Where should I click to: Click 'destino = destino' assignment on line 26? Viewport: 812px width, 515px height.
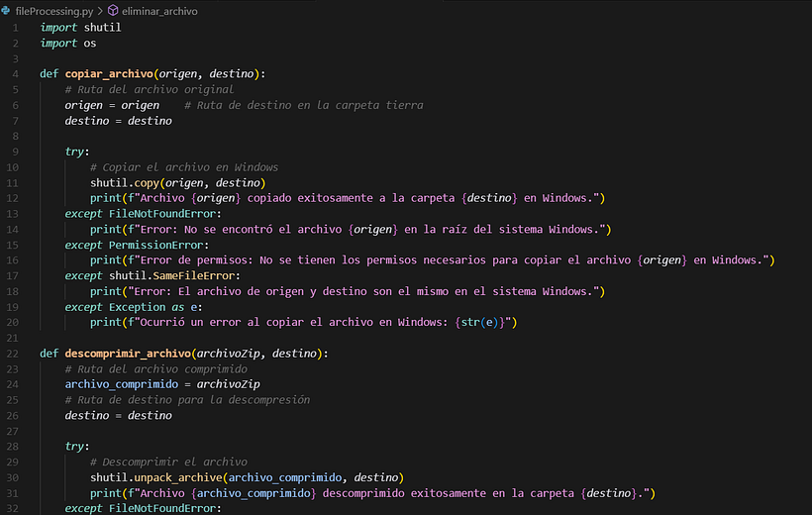click(x=118, y=416)
